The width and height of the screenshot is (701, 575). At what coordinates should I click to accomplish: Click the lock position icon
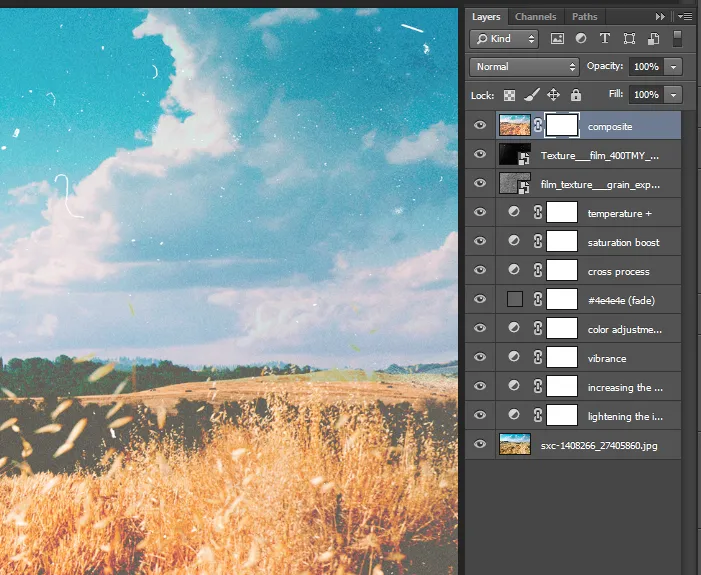554,95
